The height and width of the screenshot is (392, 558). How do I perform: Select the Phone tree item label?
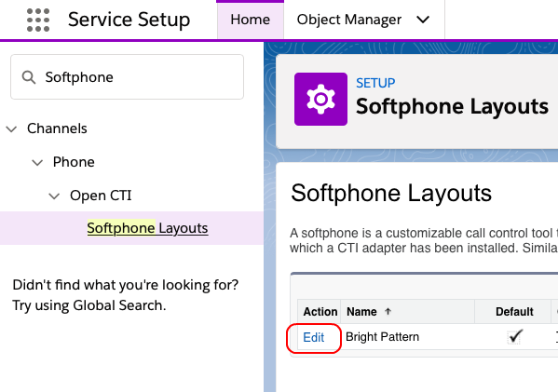click(x=74, y=162)
